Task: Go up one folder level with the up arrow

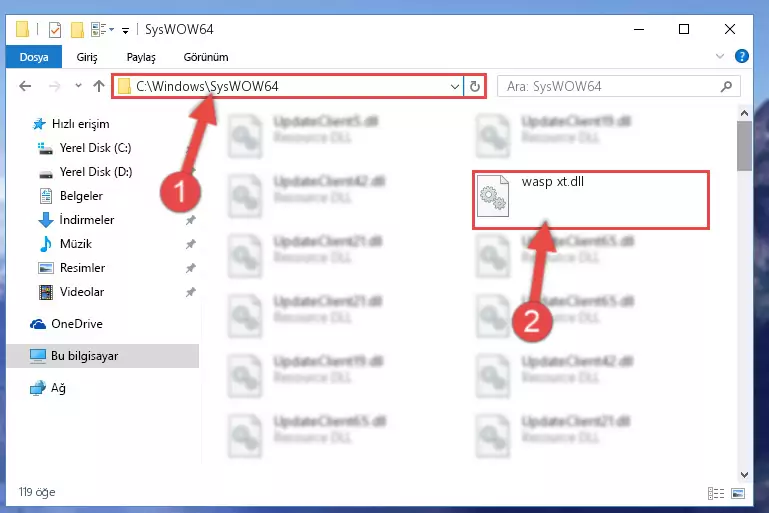Action: click(99, 86)
